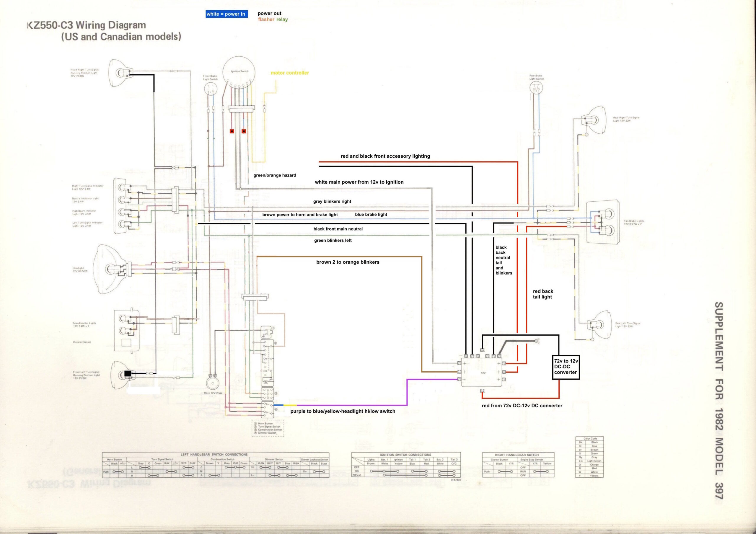Screen dimensions: 756x534
Task: Click the 'Neutral Indicator Light' label
Action: 85,200
